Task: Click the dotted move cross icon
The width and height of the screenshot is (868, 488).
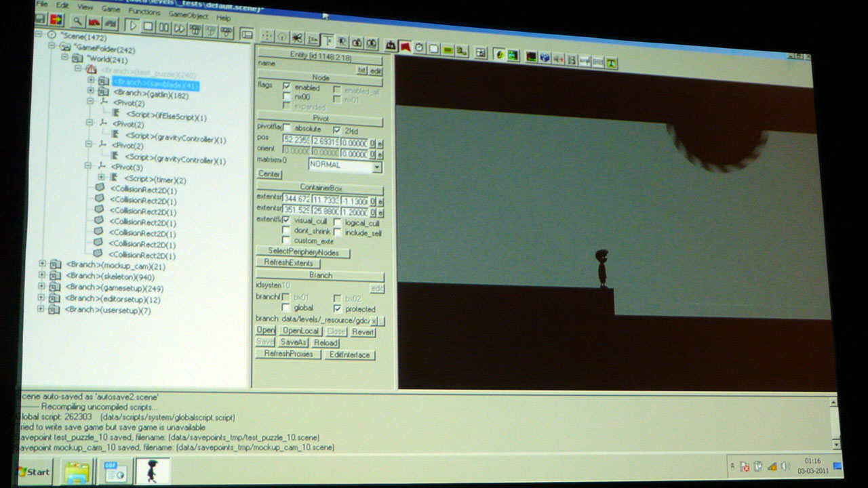Action: point(268,36)
